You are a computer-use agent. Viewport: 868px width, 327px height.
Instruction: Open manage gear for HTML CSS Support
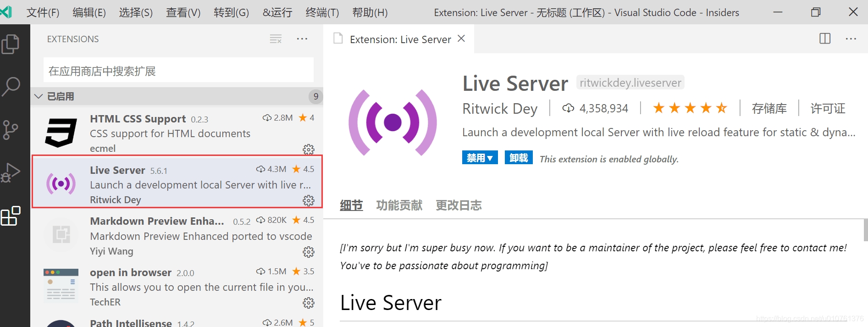tap(309, 150)
